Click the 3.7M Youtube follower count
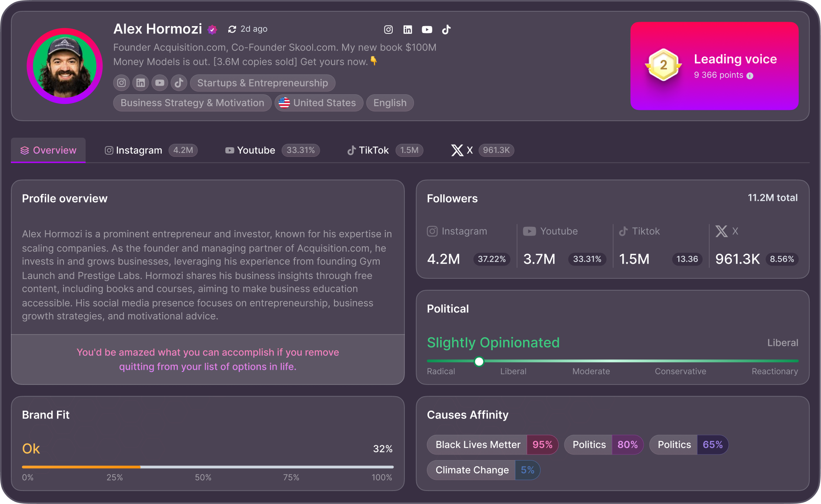Screen dimensions: 821x504 (539, 259)
